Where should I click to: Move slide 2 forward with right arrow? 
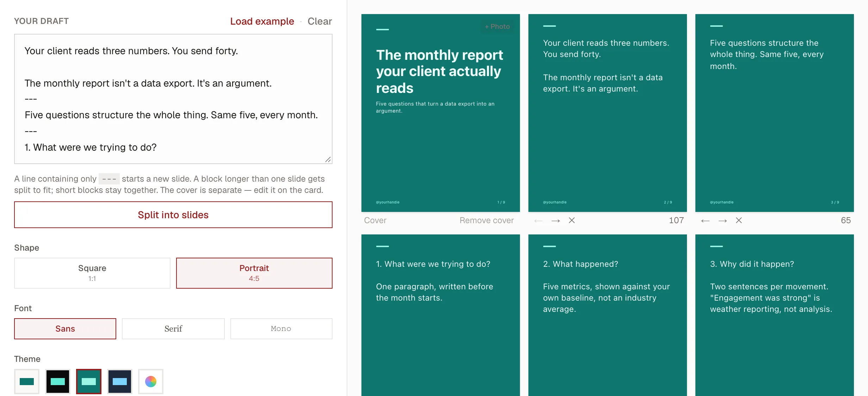coord(556,221)
